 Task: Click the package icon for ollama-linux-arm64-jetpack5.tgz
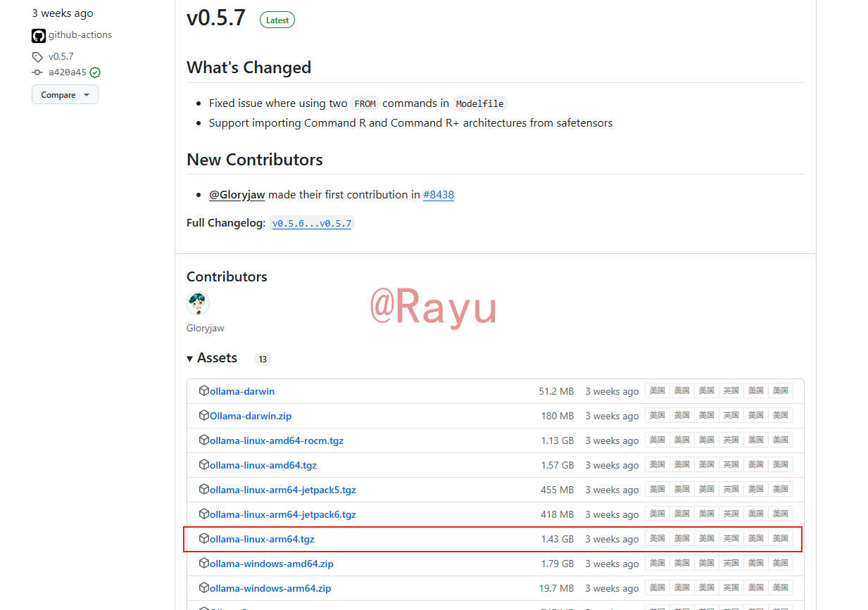[204, 489]
